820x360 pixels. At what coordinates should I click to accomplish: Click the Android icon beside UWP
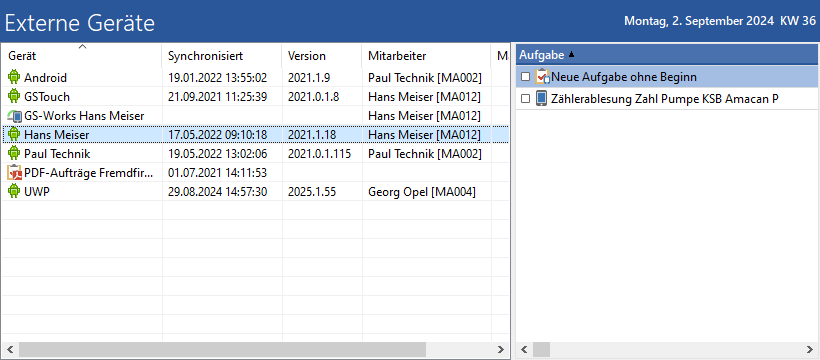(14, 192)
